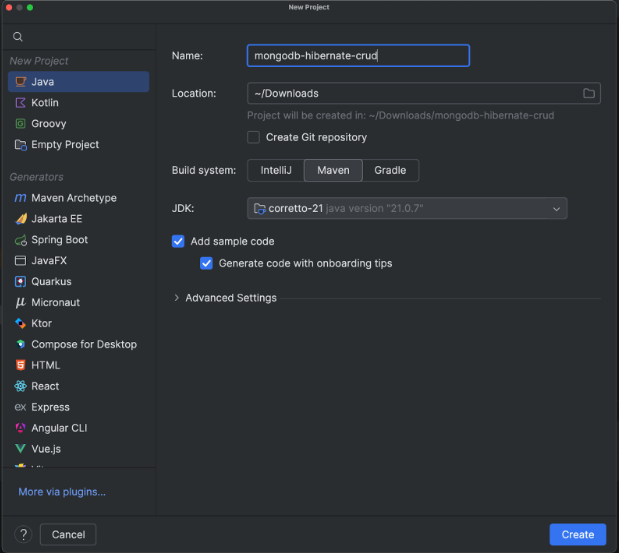Select the Kotlin project type icon
This screenshot has width=619, height=553.
tap(20, 103)
